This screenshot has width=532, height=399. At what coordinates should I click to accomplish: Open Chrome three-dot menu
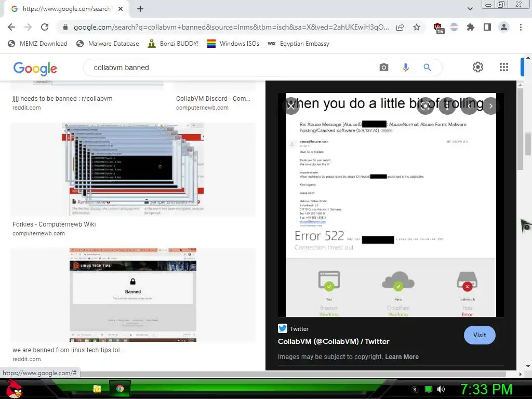pyautogui.click(x=521, y=27)
